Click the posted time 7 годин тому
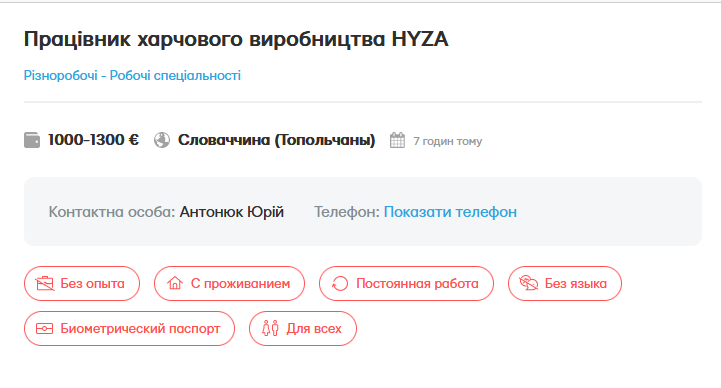The height and width of the screenshot is (388, 721). tap(447, 141)
